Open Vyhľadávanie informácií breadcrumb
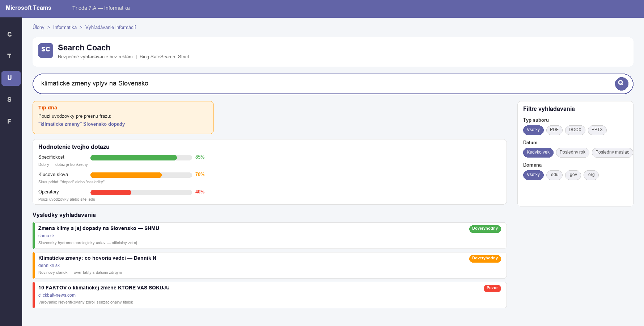This screenshot has width=644, height=326. click(110, 28)
